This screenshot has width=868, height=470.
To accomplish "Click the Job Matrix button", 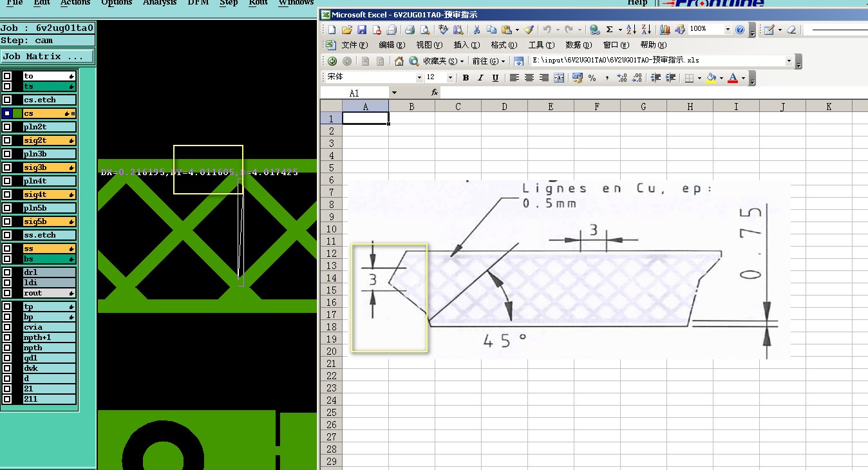I will pos(48,57).
